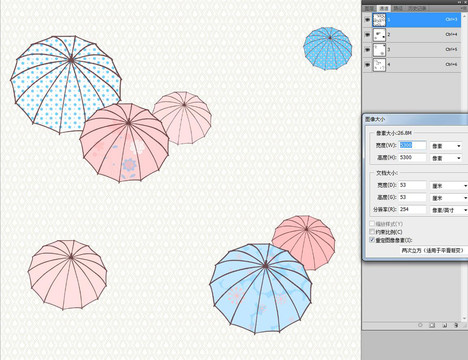Enable the 约束比例 (Constrain Proportions) checkbox
Viewport: 468px width, 360px height.
tap(372, 232)
